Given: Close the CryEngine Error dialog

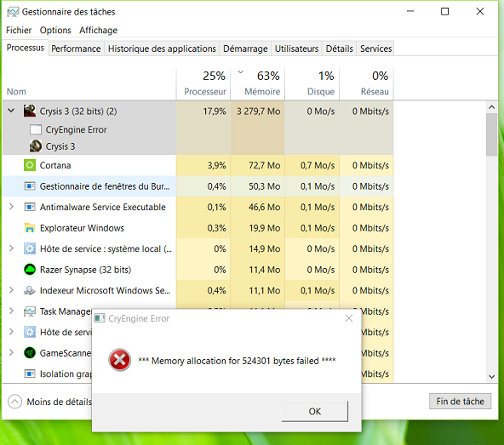Looking at the screenshot, I should tap(349, 318).
